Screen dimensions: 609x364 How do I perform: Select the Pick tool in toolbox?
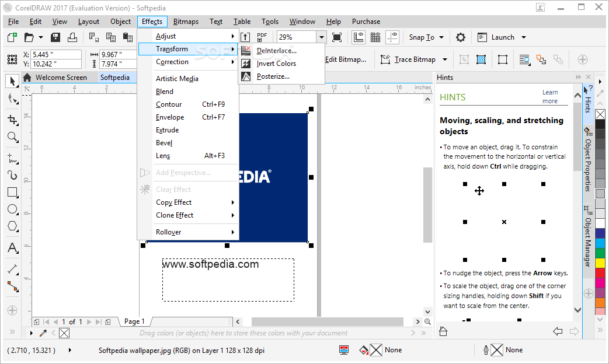[12, 82]
